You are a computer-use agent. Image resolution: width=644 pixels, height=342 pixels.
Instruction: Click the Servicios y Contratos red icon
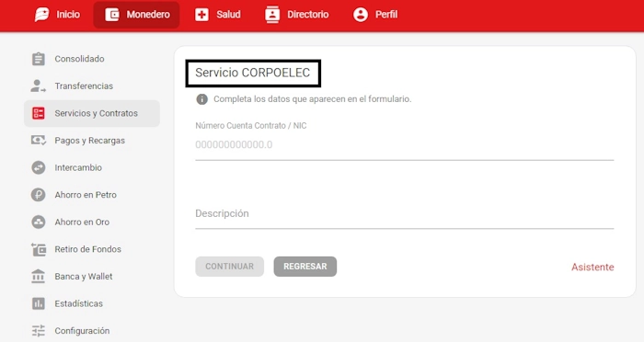tap(39, 113)
